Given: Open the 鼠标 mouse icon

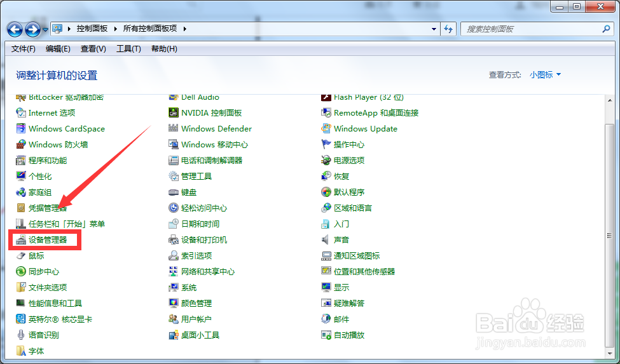Looking at the screenshot, I should pyautogui.click(x=20, y=256).
